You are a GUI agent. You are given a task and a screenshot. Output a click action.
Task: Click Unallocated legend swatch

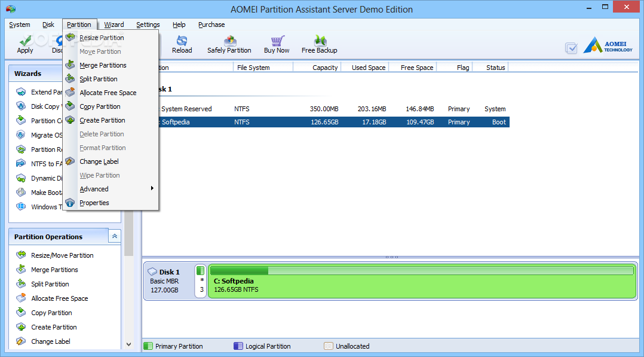click(328, 346)
